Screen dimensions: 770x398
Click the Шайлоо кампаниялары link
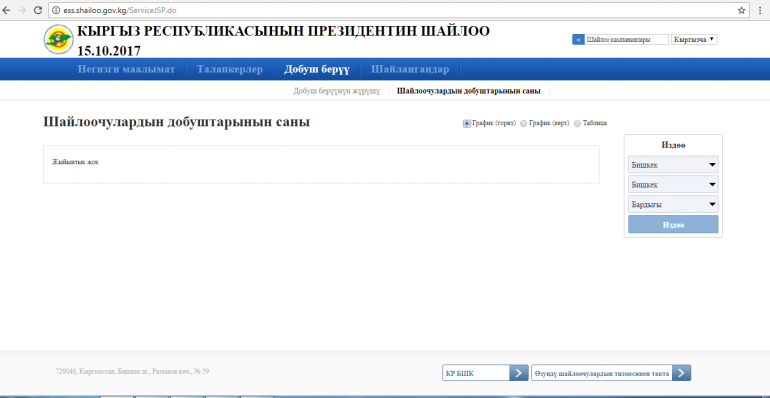pos(626,40)
